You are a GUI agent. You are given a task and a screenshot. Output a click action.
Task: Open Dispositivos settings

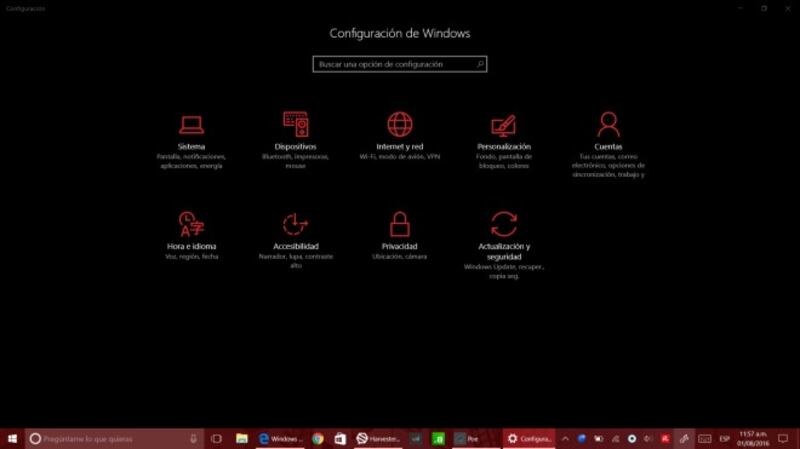[295, 125]
